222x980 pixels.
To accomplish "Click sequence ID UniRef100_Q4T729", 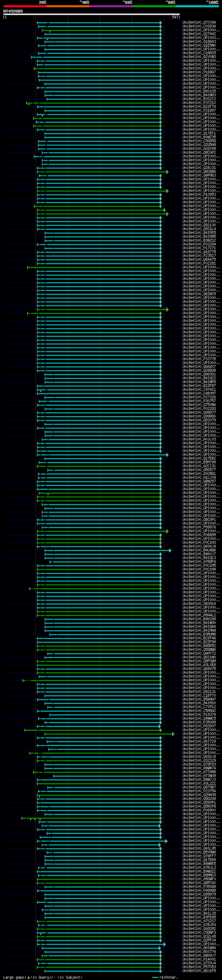I will point(199,741).
